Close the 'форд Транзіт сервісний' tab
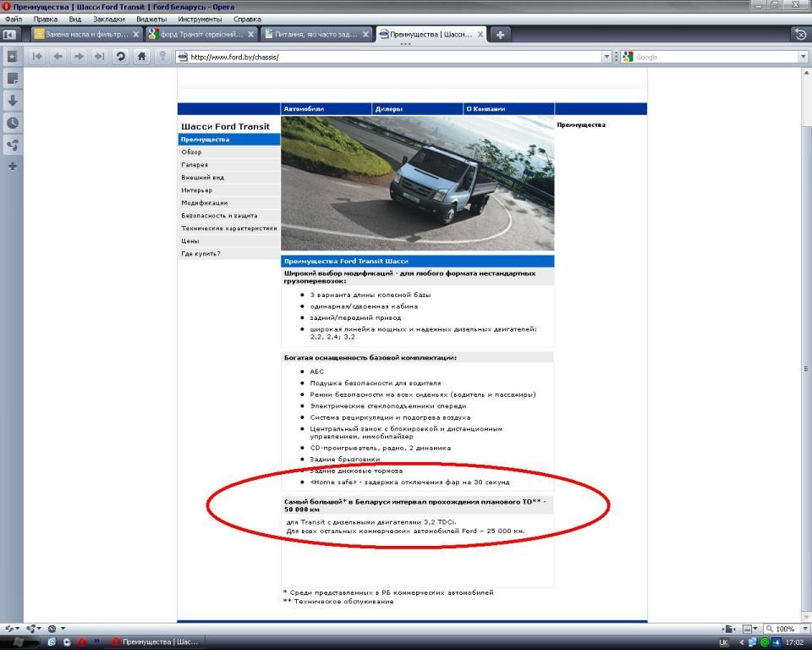The width and height of the screenshot is (812, 650). click(251, 35)
